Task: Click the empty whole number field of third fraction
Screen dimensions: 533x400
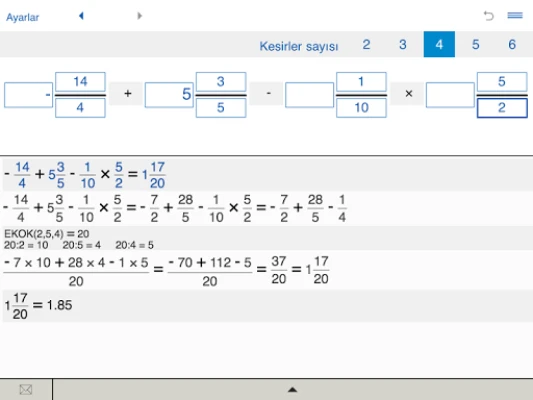Action: click(x=310, y=95)
